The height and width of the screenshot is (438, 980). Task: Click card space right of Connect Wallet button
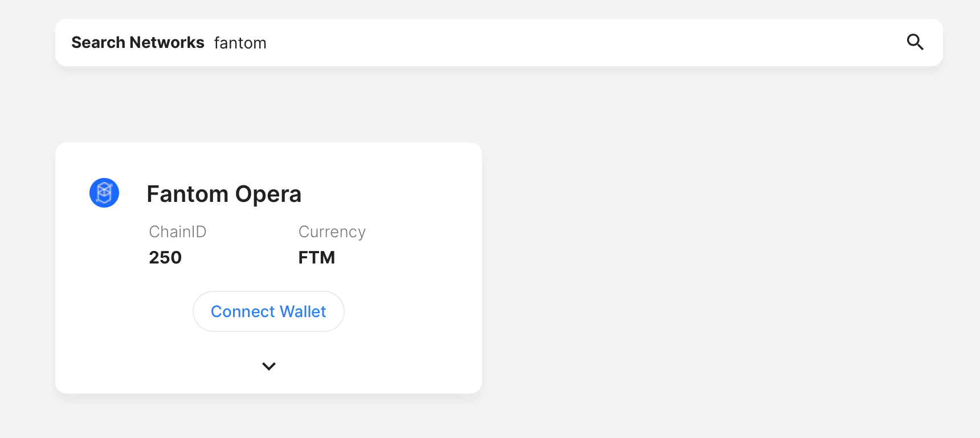tap(410, 311)
